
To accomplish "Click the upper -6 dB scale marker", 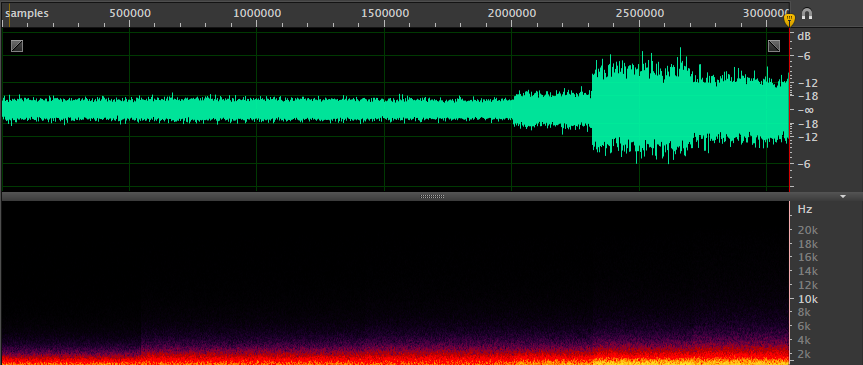I will tap(804, 56).
